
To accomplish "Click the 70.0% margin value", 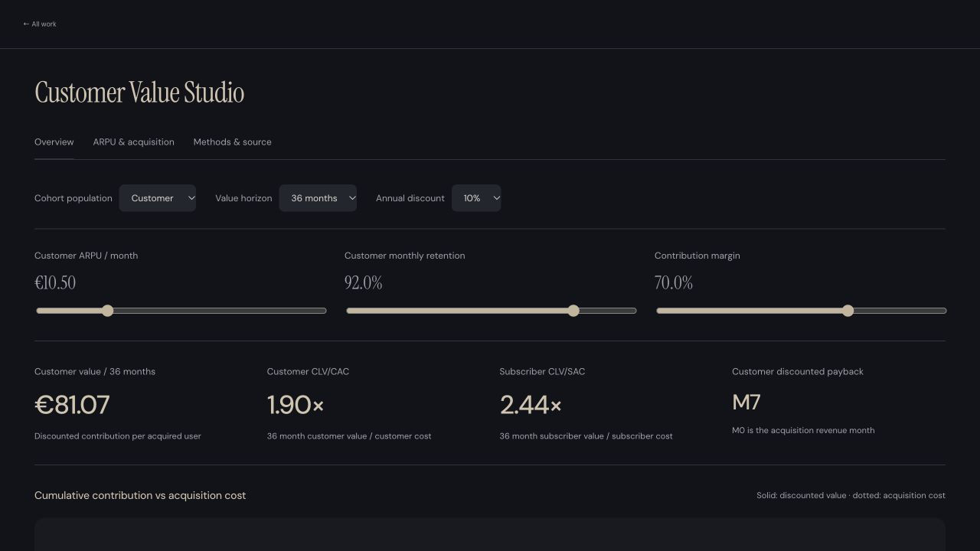I will (x=674, y=283).
